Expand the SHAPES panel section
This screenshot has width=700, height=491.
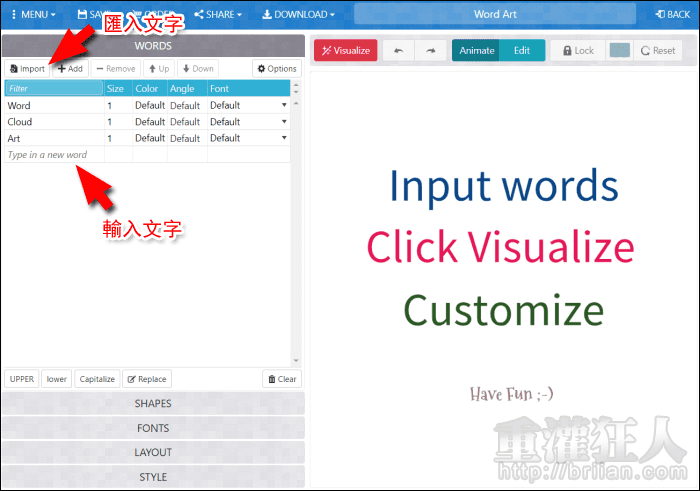click(x=153, y=404)
